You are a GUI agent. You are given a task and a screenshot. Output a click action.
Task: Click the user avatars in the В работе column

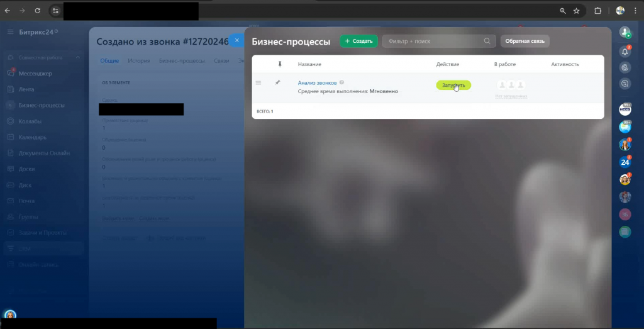tap(511, 85)
